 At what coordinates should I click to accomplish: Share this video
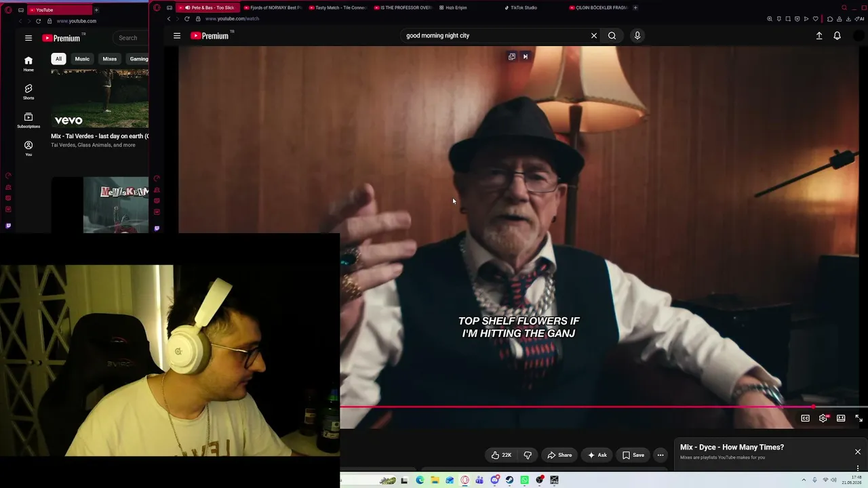pyautogui.click(x=559, y=455)
